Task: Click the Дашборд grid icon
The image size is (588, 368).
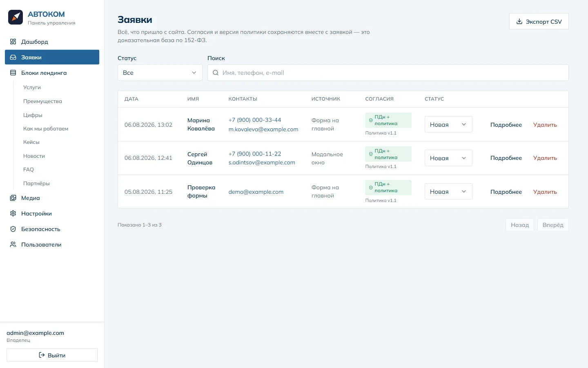Action: 13,42
